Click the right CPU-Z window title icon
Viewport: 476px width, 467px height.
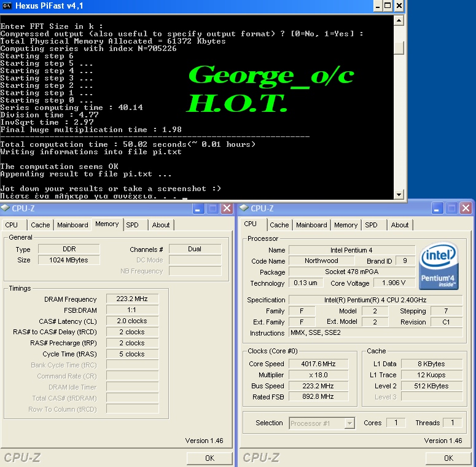click(244, 208)
